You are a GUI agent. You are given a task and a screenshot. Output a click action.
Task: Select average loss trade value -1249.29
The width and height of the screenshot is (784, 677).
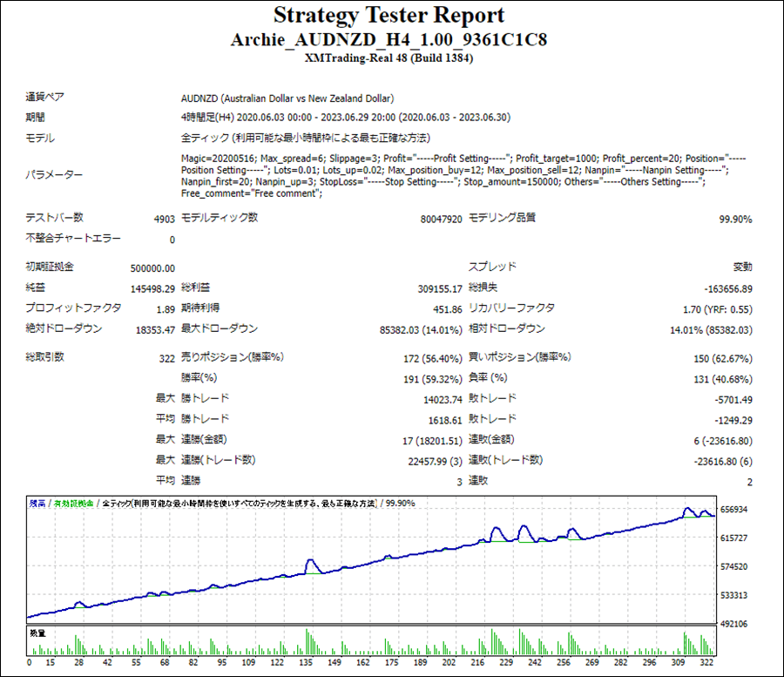(733, 420)
